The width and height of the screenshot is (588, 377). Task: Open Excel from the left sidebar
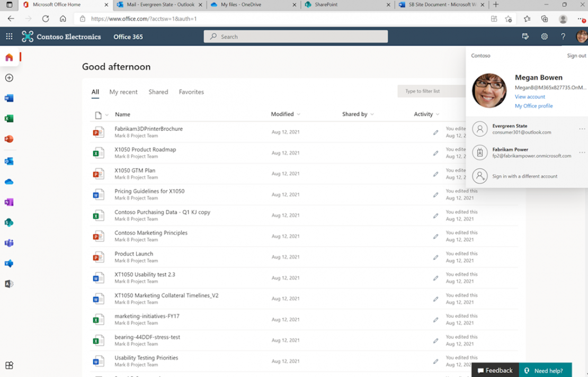8,119
